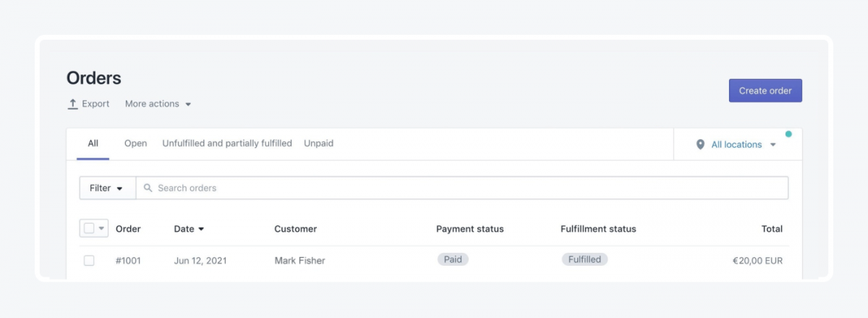Click the location pin icon
The width and height of the screenshot is (868, 318).
click(700, 145)
